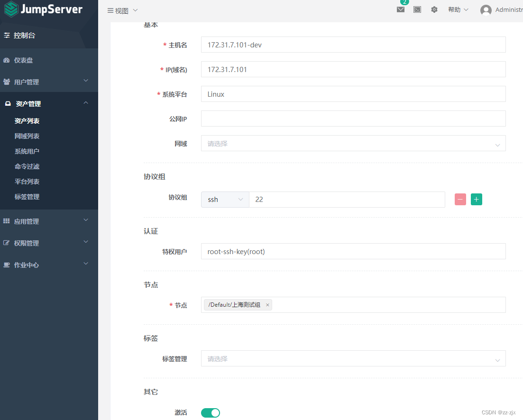523x420 pixels.
Task: Toggle off the 激活 activation switch
Action: point(210,413)
